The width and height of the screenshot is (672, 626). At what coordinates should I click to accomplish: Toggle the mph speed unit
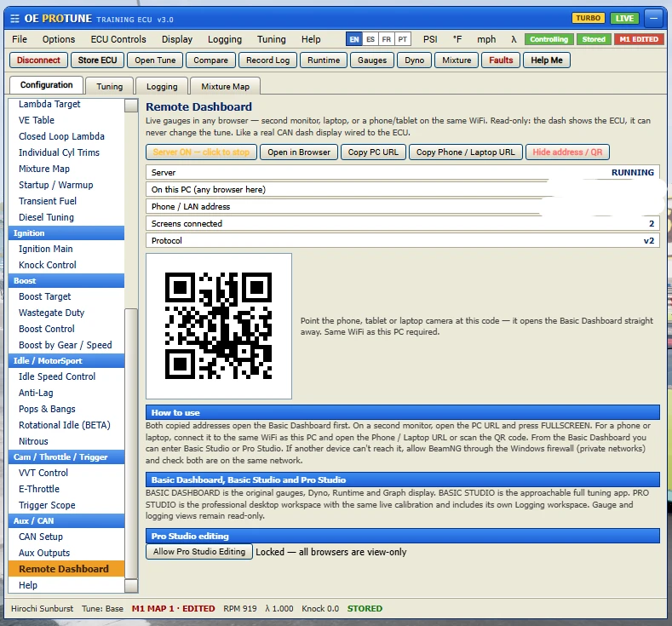(486, 39)
